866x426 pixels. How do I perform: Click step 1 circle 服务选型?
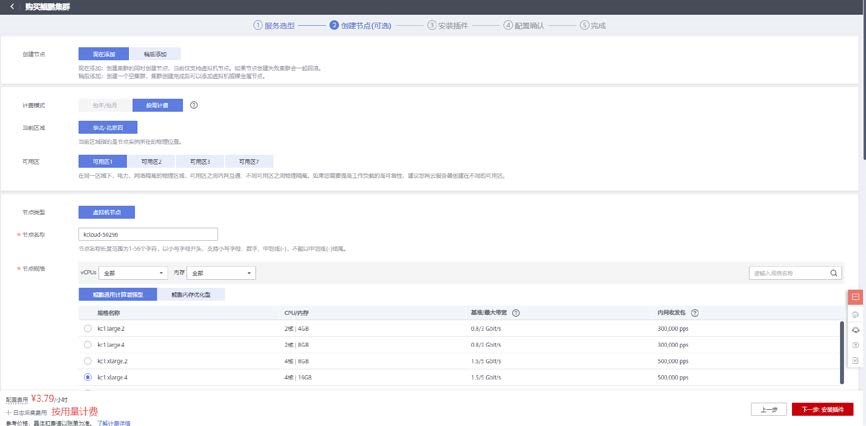click(x=257, y=25)
